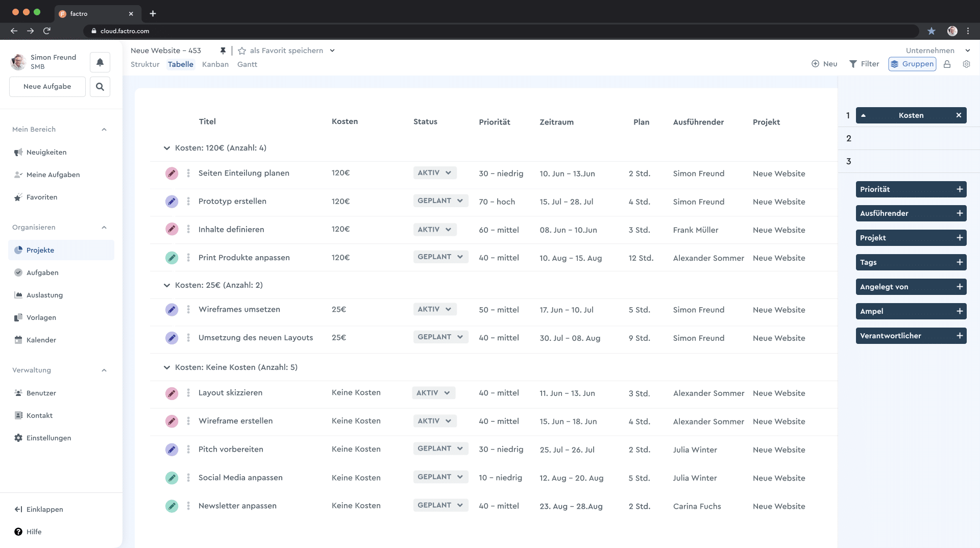980x548 pixels.
Task: Click the Titel column header
Action: [207, 121]
